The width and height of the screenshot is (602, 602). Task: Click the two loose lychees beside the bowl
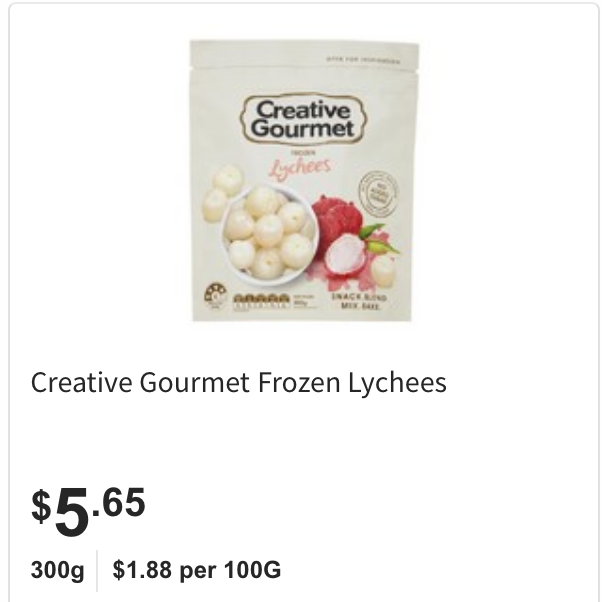(x=222, y=192)
